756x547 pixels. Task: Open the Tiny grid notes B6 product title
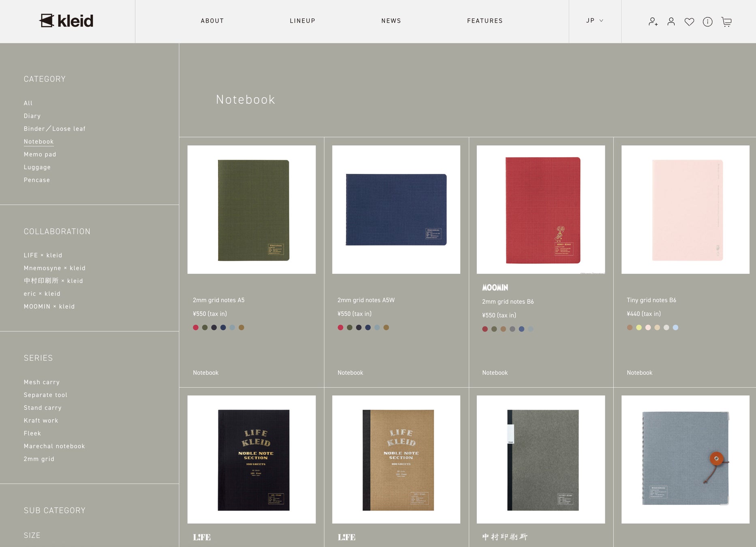coord(651,300)
